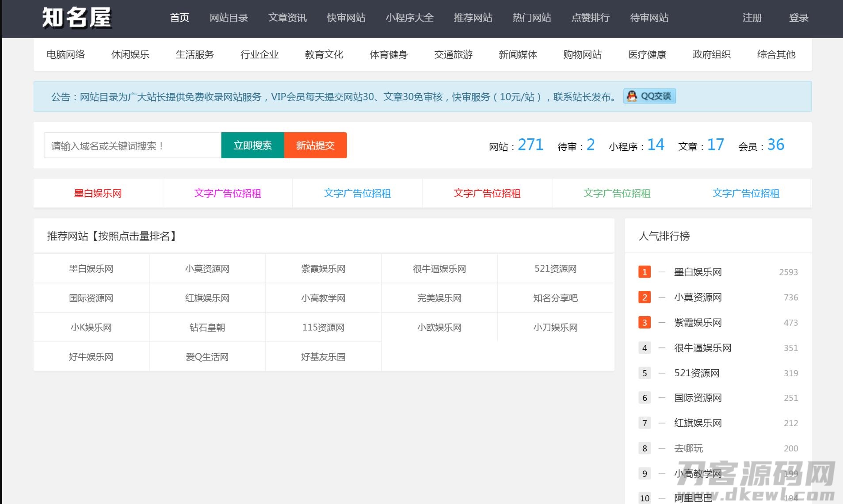Click the 新站提交 submit button
Viewport: 843px width, 504px height.
[315, 145]
